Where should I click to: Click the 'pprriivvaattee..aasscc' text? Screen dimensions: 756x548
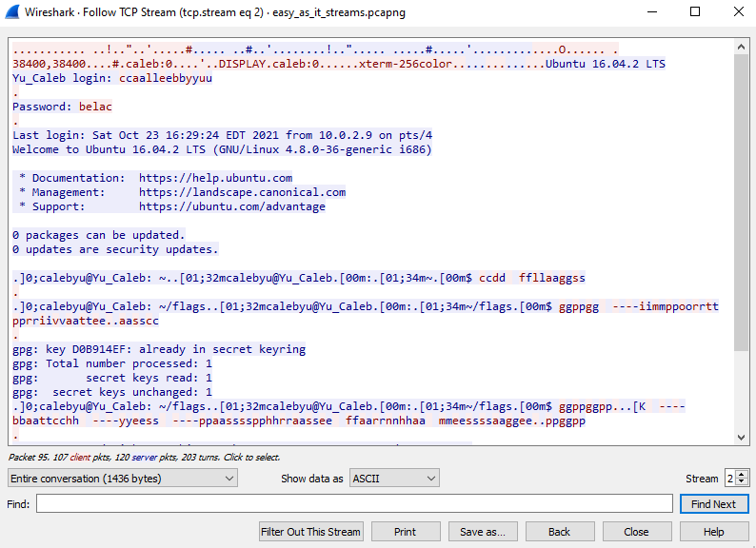[x=86, y=321]
